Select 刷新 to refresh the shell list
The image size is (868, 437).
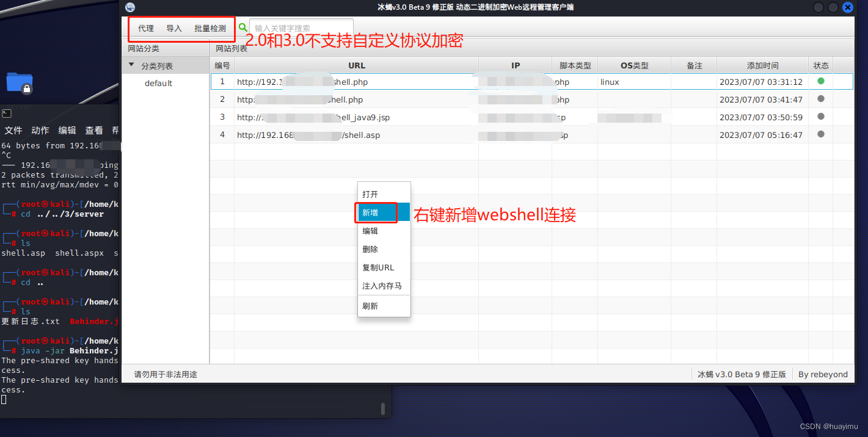(371, 305)
